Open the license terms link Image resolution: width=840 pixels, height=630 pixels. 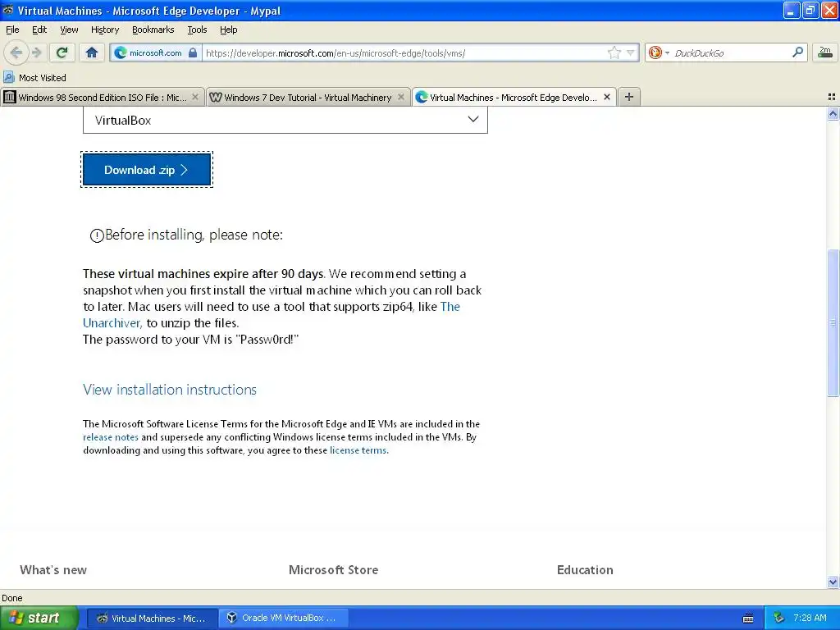point(358,450)
